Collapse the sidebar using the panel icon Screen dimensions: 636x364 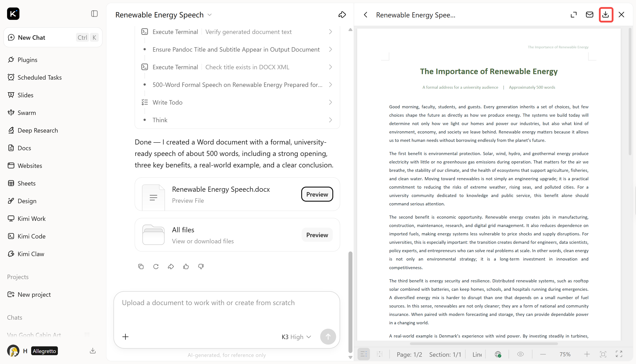point(94,14)
